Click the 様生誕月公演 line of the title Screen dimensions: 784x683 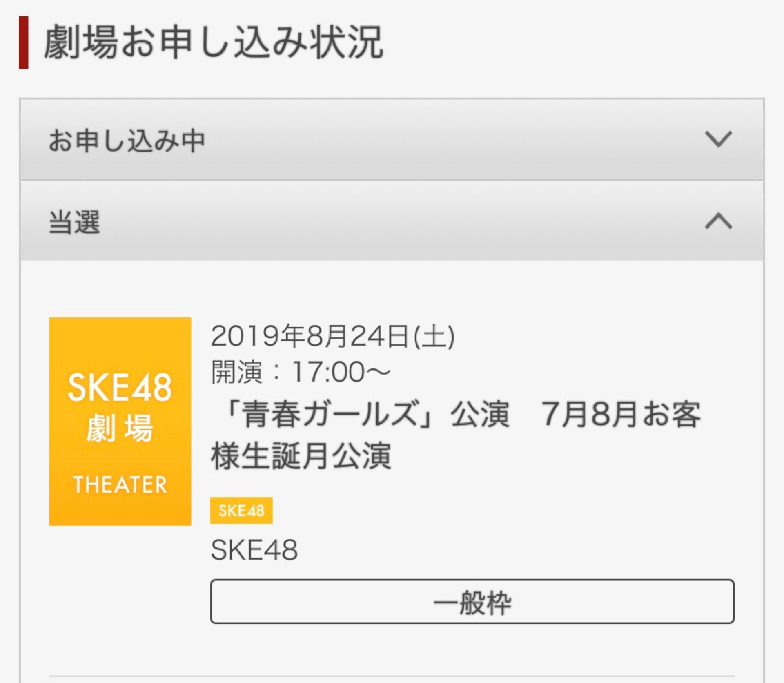[x=301, y=456]
